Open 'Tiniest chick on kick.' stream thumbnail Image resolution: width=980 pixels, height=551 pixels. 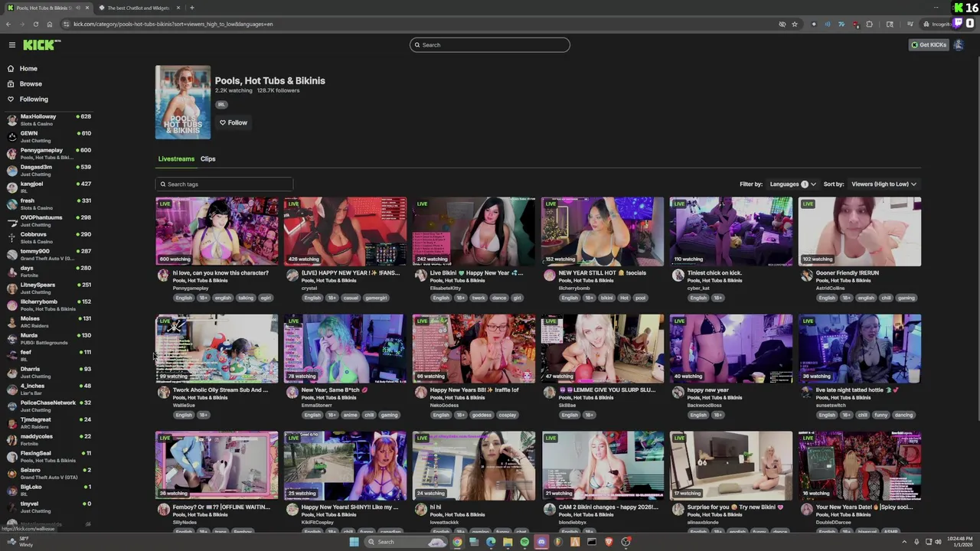[731, 232]
